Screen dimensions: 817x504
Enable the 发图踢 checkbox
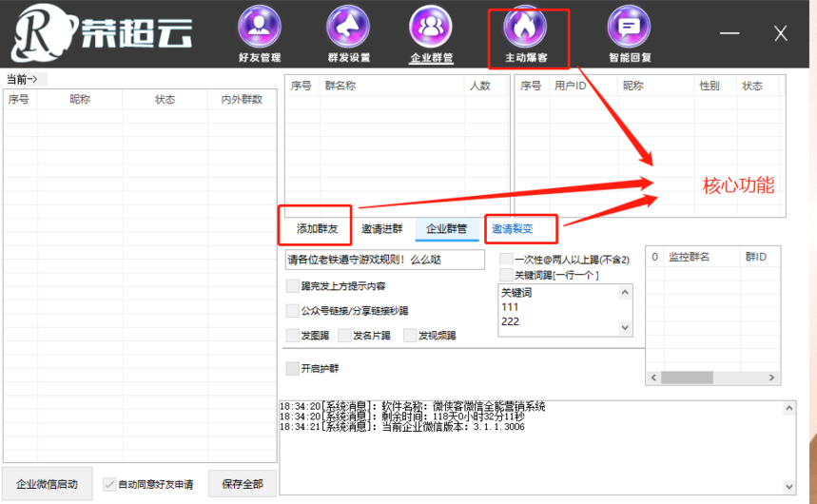292,335
